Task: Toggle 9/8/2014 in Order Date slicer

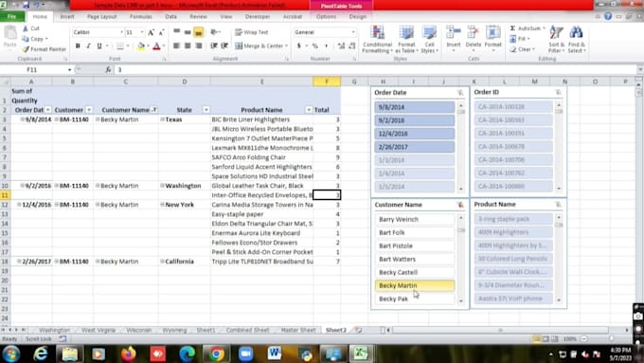Action: [x=415, y=107]
